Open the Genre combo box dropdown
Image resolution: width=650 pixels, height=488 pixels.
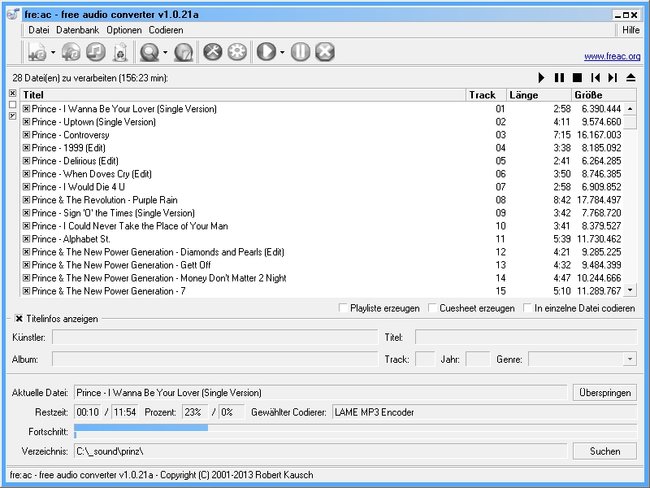630,359
